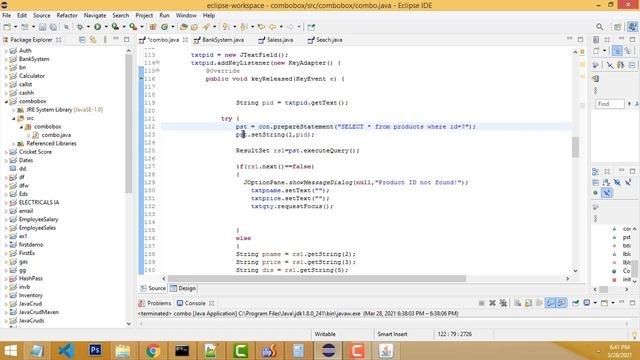This screenshot has height=360, width=640.
Task: Open the Project menu
Action: point(144,15)
